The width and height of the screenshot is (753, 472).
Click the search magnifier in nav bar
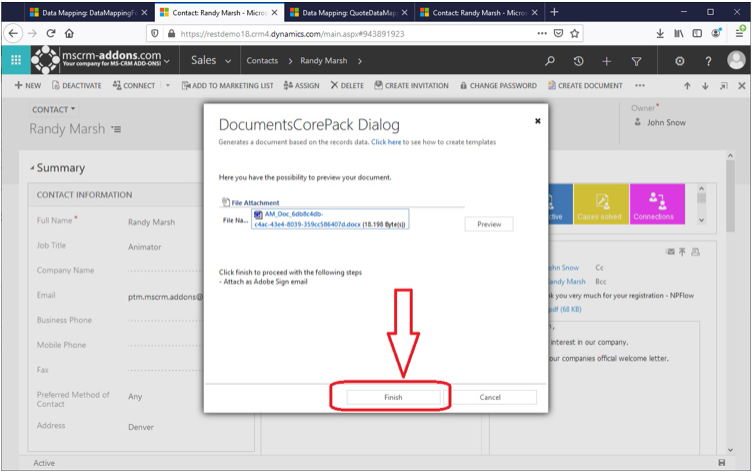pyautogui.click(x=550, y=61)
